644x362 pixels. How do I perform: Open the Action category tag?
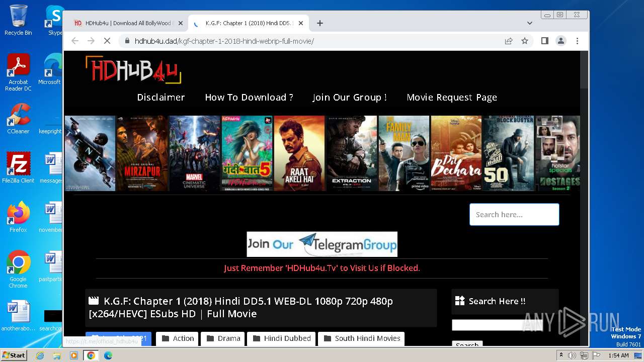click(178, 338)
